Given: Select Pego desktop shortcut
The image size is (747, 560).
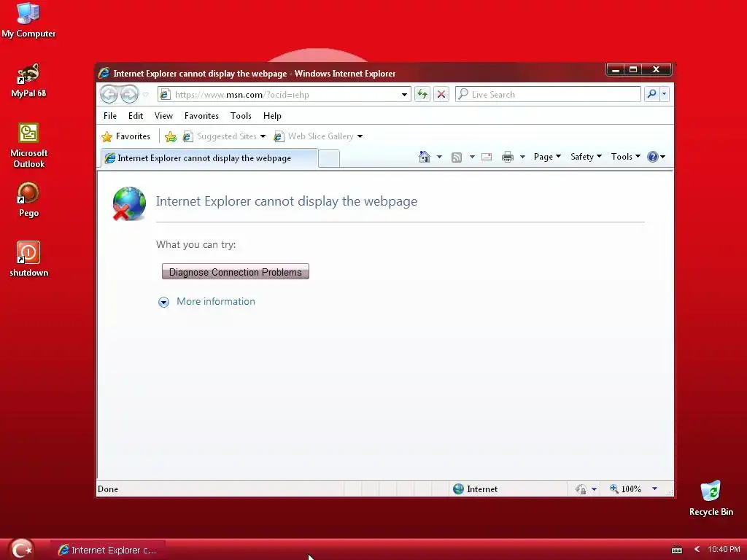Looking at the screenshot, I should (x=28, y=200).
